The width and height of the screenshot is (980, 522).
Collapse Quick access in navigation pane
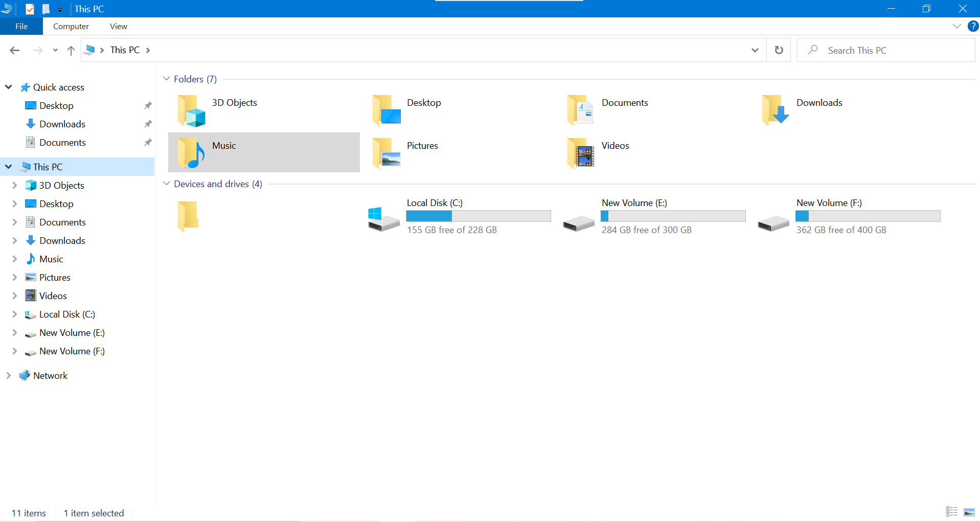click(x=9, y=87)
